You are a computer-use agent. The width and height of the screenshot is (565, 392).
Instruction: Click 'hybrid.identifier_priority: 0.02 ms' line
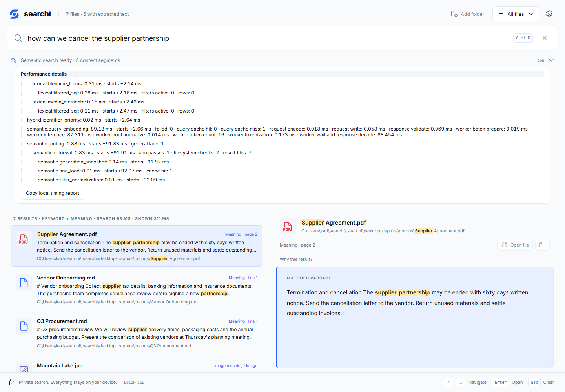(84, 120)
